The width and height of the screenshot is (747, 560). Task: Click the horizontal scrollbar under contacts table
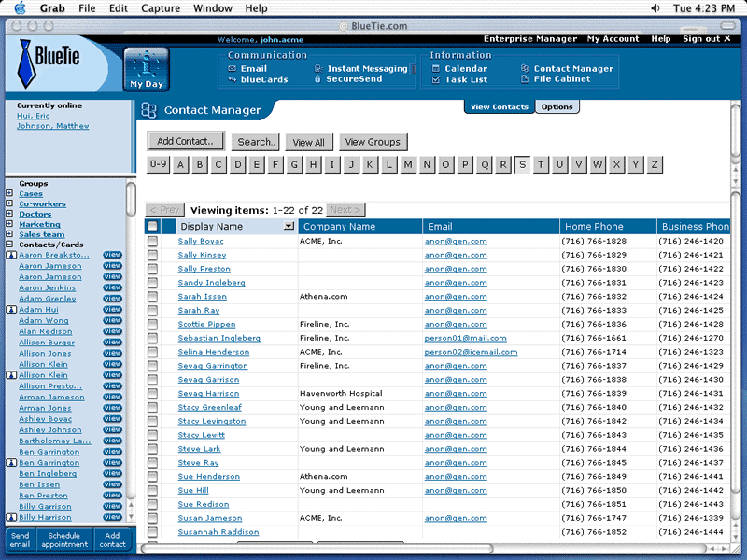click(317, 549)
